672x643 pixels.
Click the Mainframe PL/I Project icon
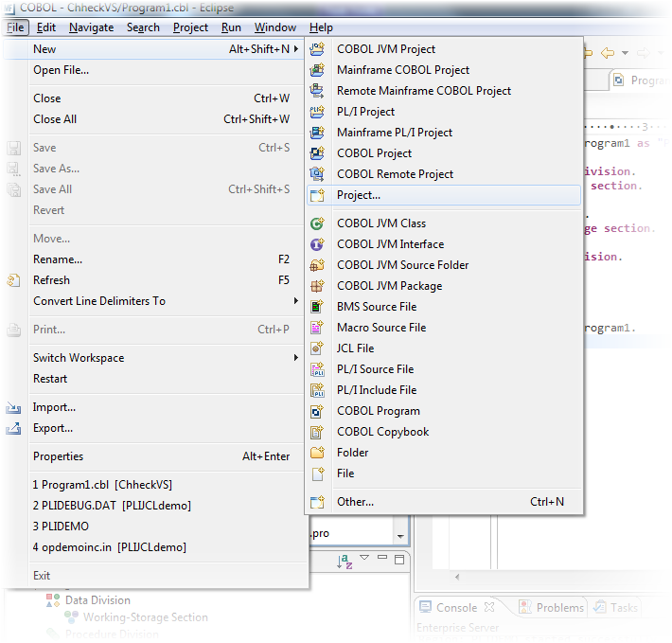click(x=317, y=133)
